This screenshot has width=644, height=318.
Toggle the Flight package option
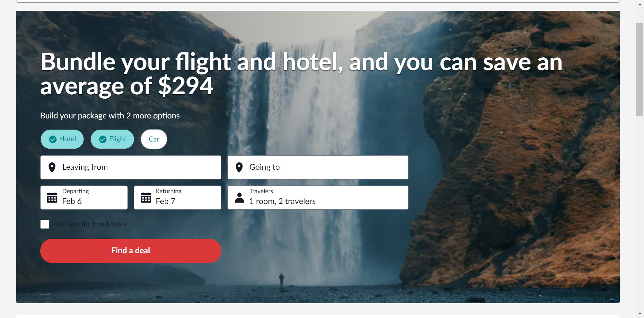[112, 139]
